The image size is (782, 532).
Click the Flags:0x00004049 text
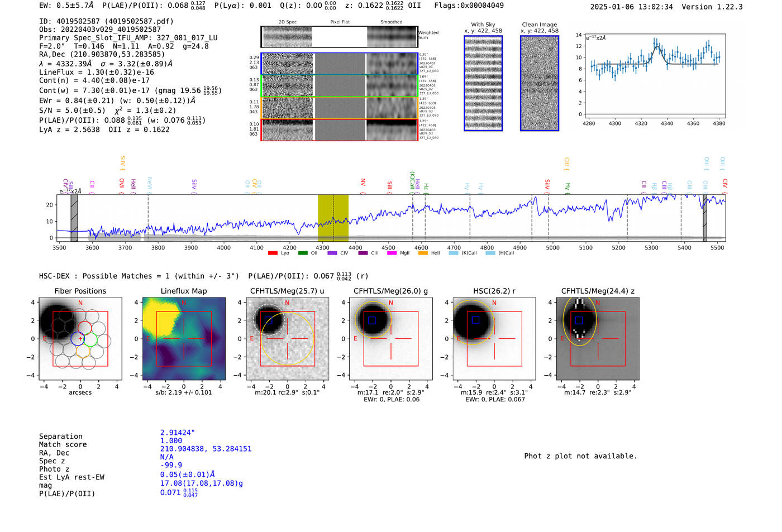(x=469, y=6)
